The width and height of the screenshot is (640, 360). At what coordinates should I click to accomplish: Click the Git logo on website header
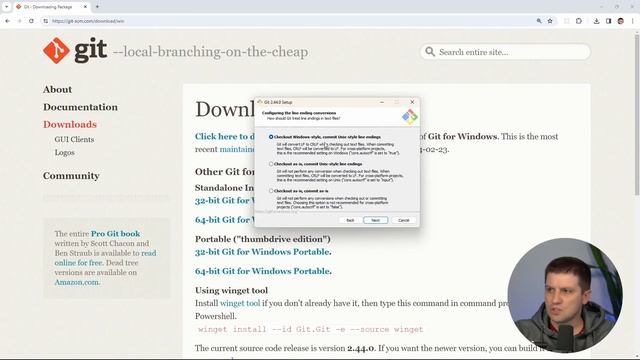[75, 51]
